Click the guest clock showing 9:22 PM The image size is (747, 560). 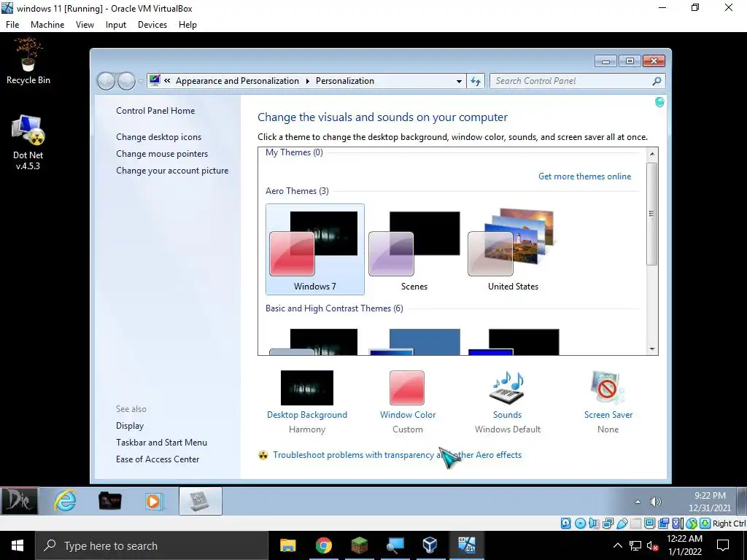click(709, 502)
